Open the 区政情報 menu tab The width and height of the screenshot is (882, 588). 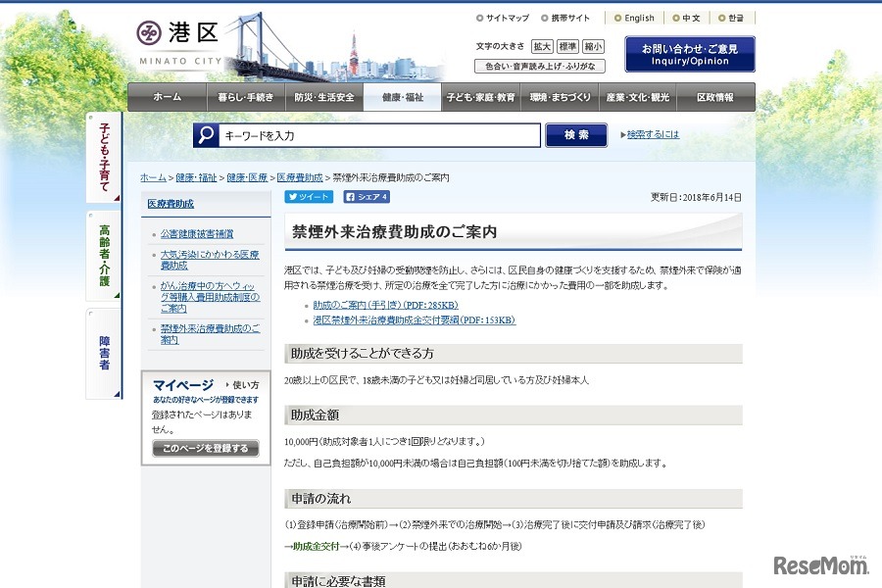click(x=715, y=97)
